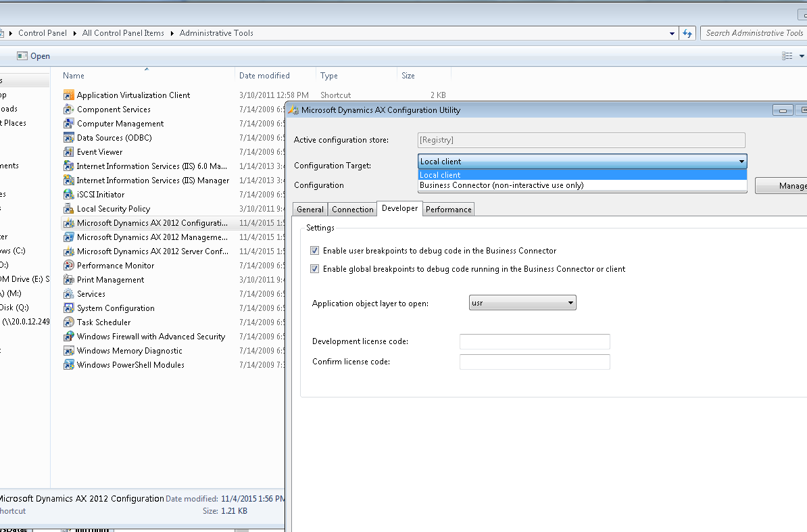This screenshot has height=532, width=807.
Task: Select the Computer Management file name
Action: (x=120, y=124)
